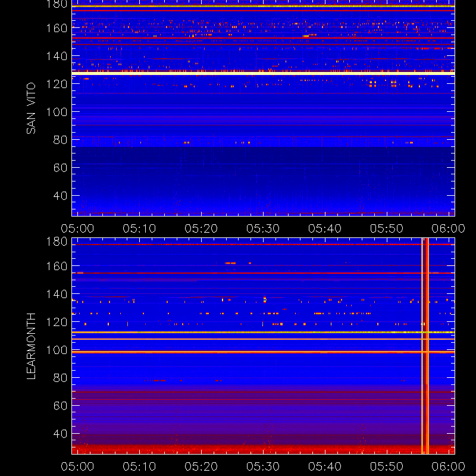Screen dimensions: 476x476
Task: Choose the 05:30 time label under the Learmonth plot
Action: coord(263,466)
